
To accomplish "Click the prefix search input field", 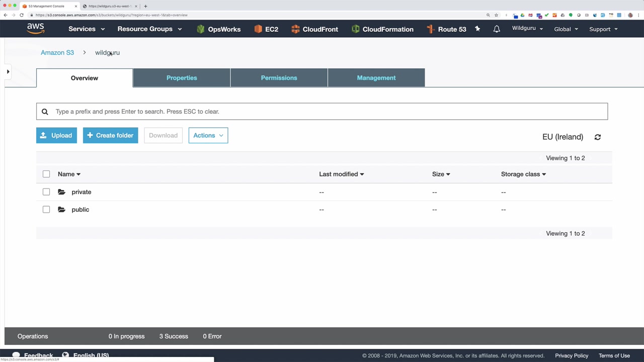I will (x=322, y=112).
